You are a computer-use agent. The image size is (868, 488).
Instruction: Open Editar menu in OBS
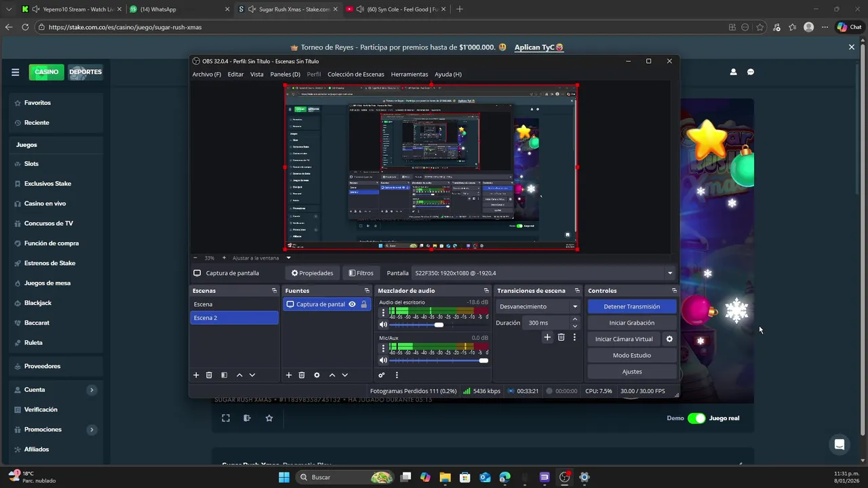pyautogui.click(x=235, y=75)
